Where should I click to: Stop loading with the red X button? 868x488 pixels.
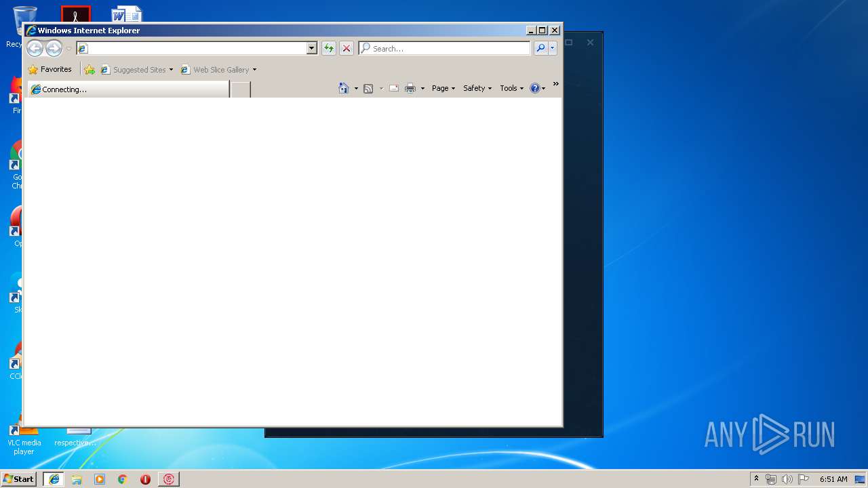(347, 48)
